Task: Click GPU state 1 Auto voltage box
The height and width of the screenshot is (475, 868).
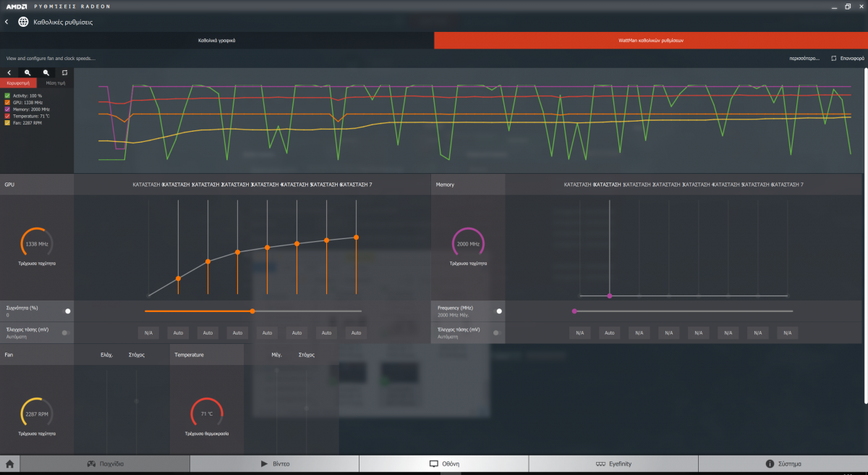Action: (178, 333)
